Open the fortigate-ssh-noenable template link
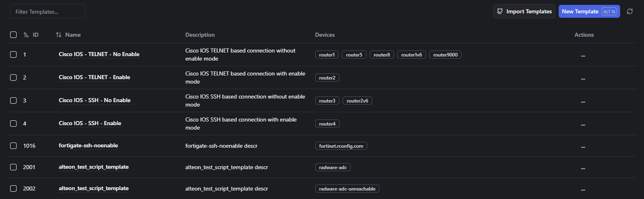Image resolution: width=644 pixels, height=199 pixels. [x=88, y=146]
